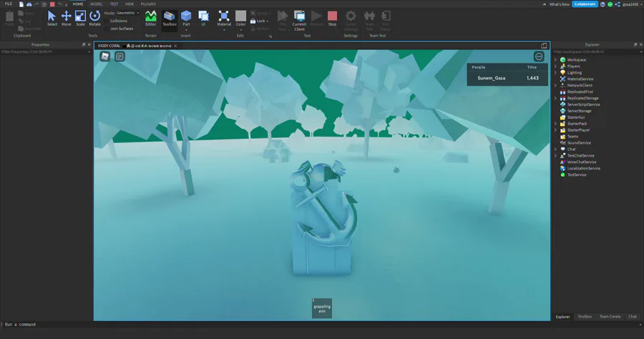
Task: Open the three-dots menu in the viewport
Action: (x=539, y=56)
